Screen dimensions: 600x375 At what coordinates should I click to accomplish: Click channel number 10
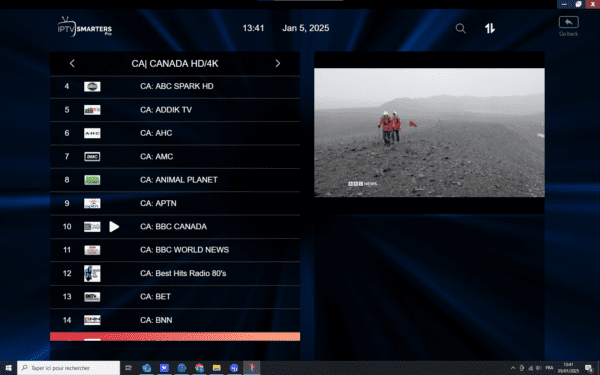pos(67,227)
